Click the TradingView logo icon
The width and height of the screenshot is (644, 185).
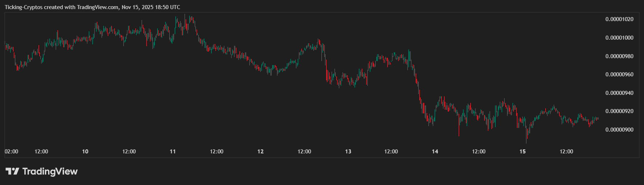12,171
